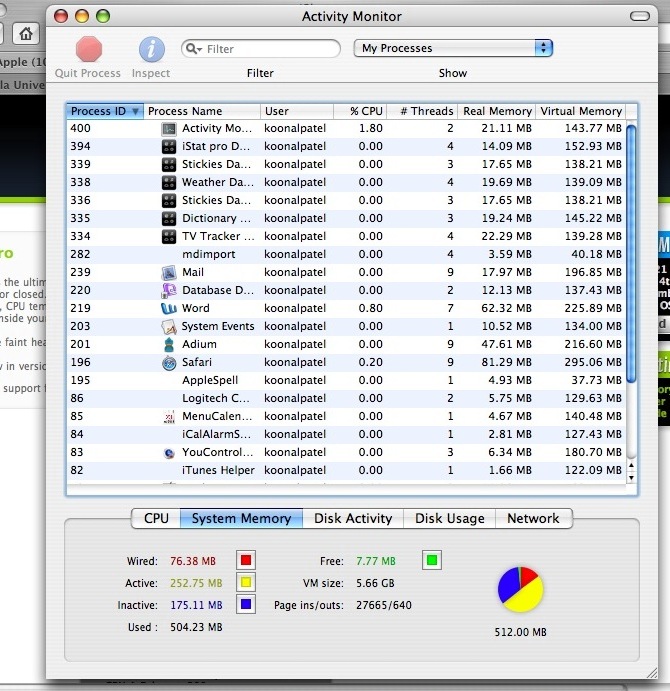Click the 512.00 MB total label
670x691 pixels.
[520, 632]
